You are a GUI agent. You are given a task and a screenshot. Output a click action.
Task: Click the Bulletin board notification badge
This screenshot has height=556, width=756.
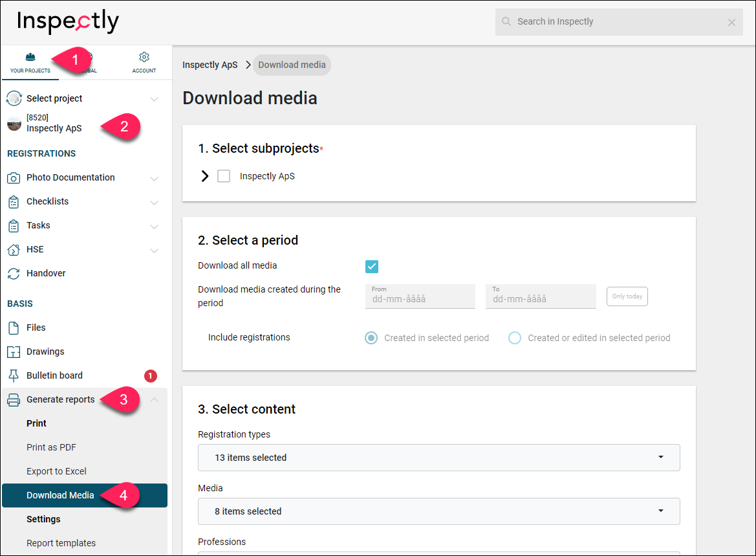point(151,375)
